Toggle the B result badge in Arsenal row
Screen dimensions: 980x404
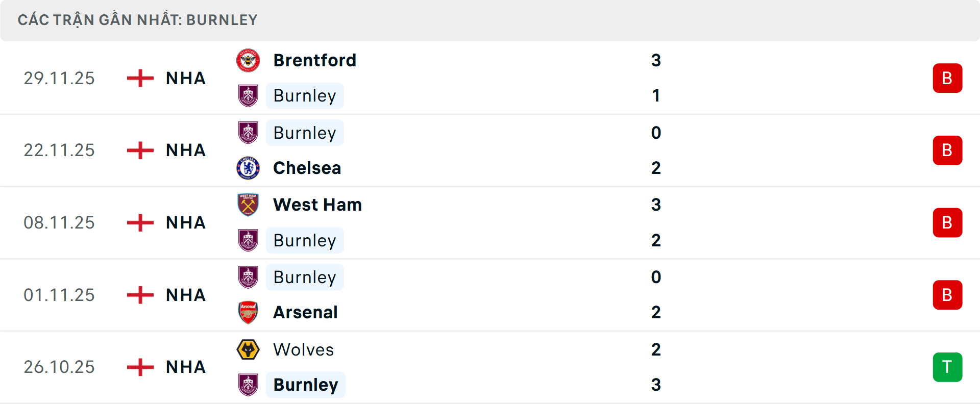tap(948, 295)
